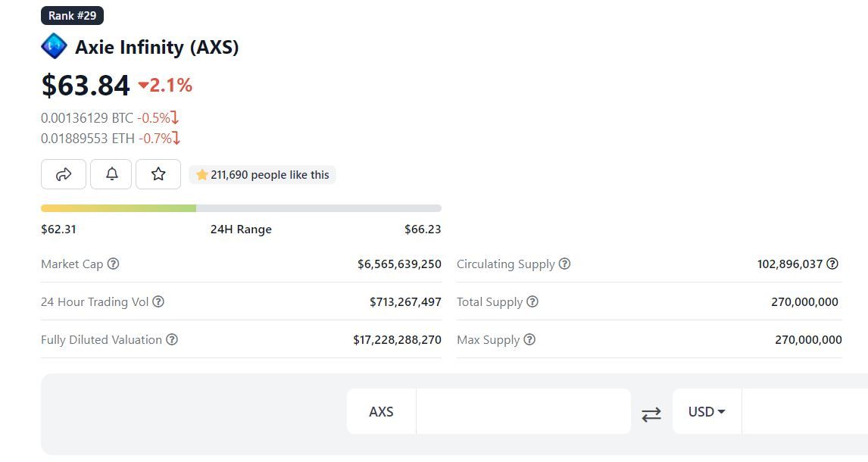Click the USD amount input field
Image resolution: width=868 pixels, height=462 pixels.
(x=804, y=412)
